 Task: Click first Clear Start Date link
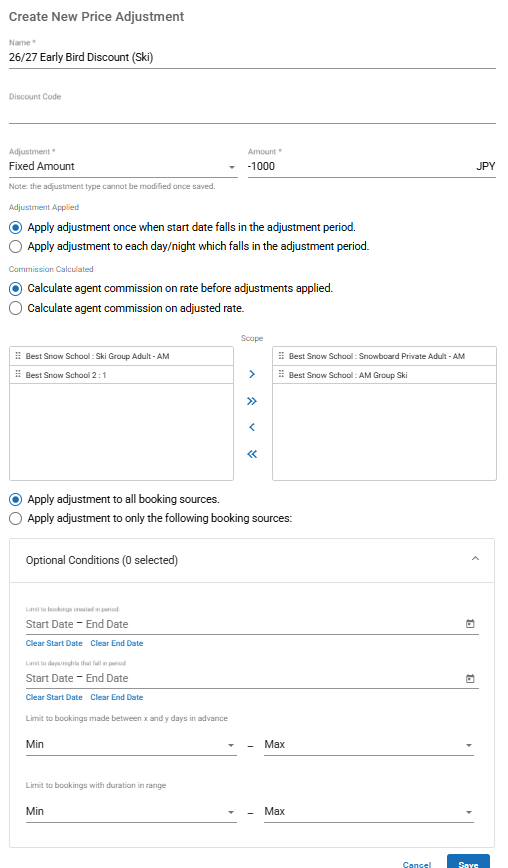click(x=54, y=643)
